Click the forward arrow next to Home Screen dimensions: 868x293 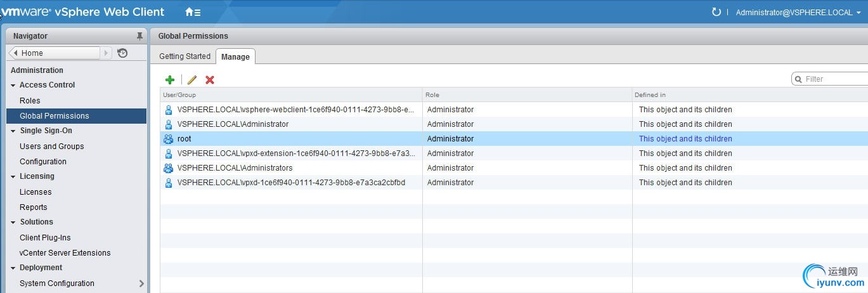pyautogui.click(x=107, y=53)
